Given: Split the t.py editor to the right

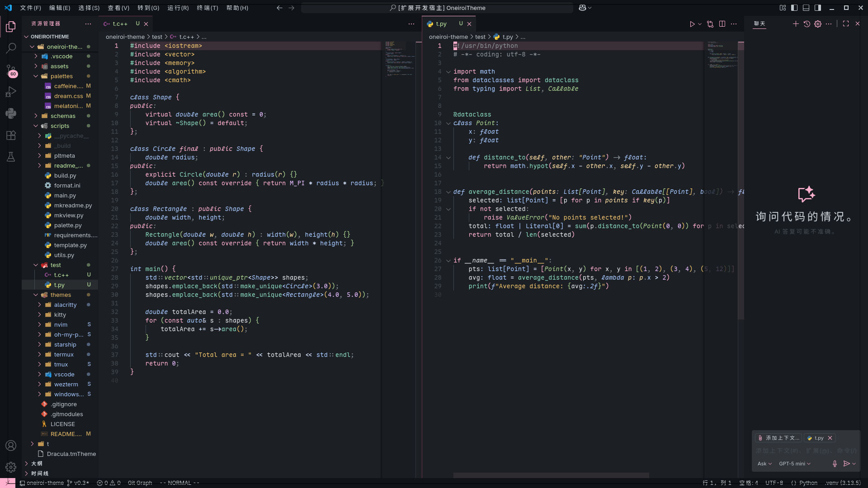Looking at the screenshot, I should (x=722, y=24).
